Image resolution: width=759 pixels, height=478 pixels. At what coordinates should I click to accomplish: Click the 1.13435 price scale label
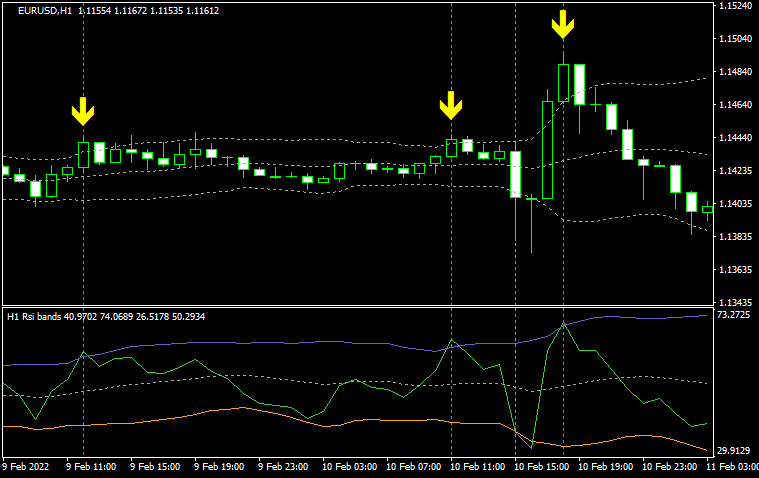[735, 302]
